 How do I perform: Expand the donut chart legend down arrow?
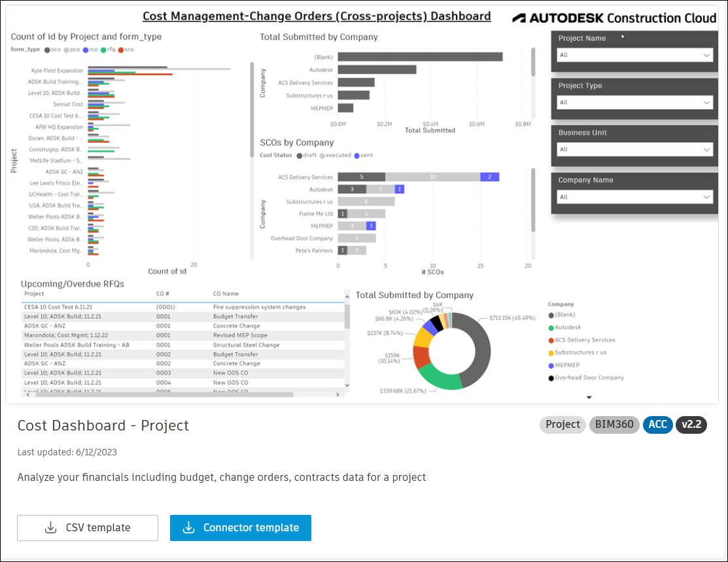click(589, 398)
